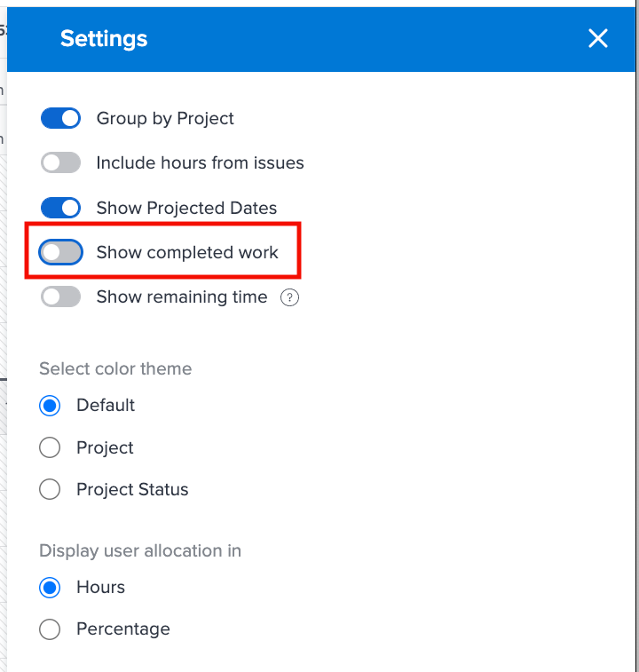Image resolution: width=639 pixels, height=672 pixels.
Task: Disable the Show Projected Dates switch
Action: [60, 208]
